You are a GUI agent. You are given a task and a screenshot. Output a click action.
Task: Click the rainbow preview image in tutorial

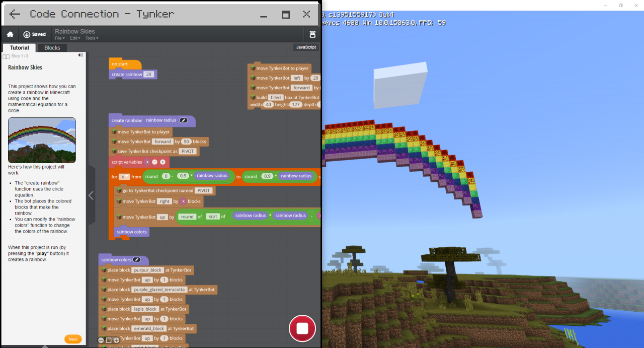click(x=42, y=140)
